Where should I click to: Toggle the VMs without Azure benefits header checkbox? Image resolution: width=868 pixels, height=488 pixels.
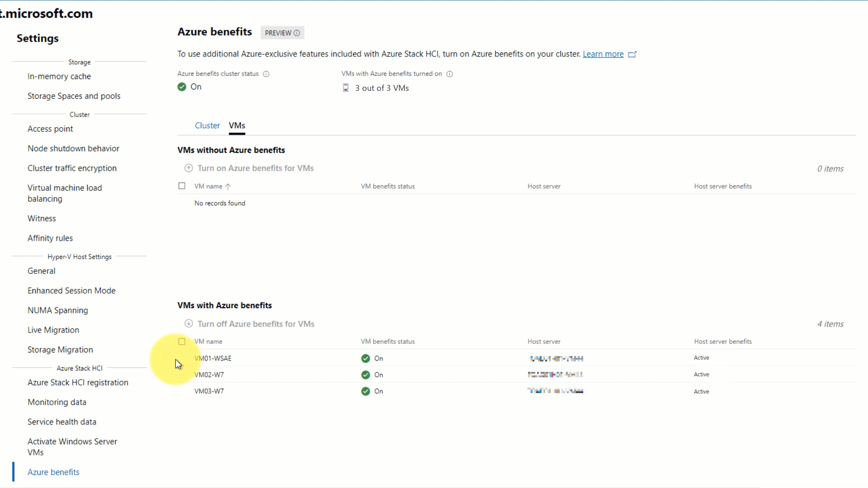point(182,186)
